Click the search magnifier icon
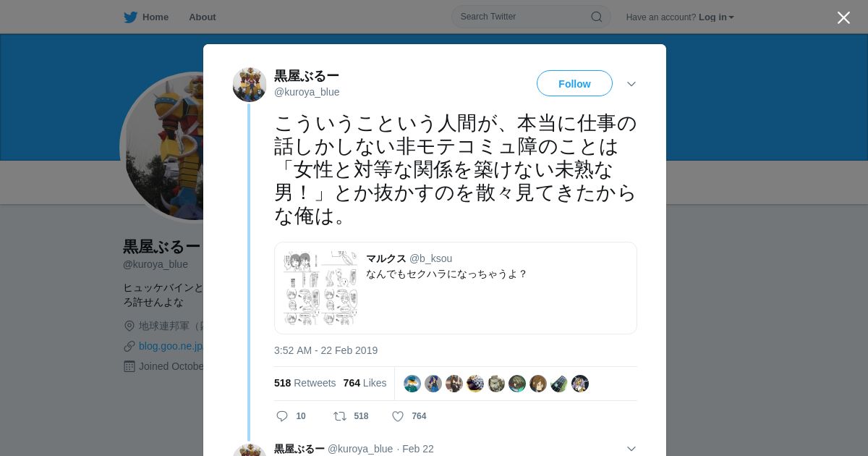 [597, 17]
